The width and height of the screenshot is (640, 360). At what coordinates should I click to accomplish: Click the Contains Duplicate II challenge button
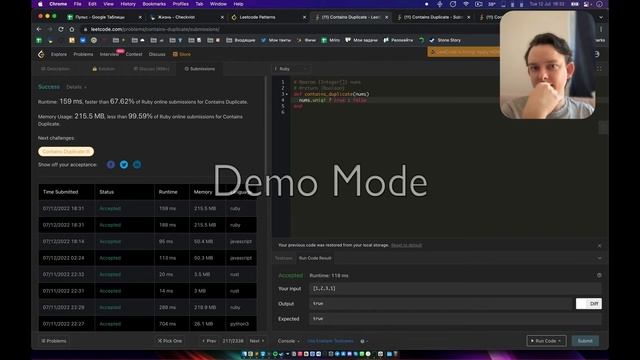(66, 151)
